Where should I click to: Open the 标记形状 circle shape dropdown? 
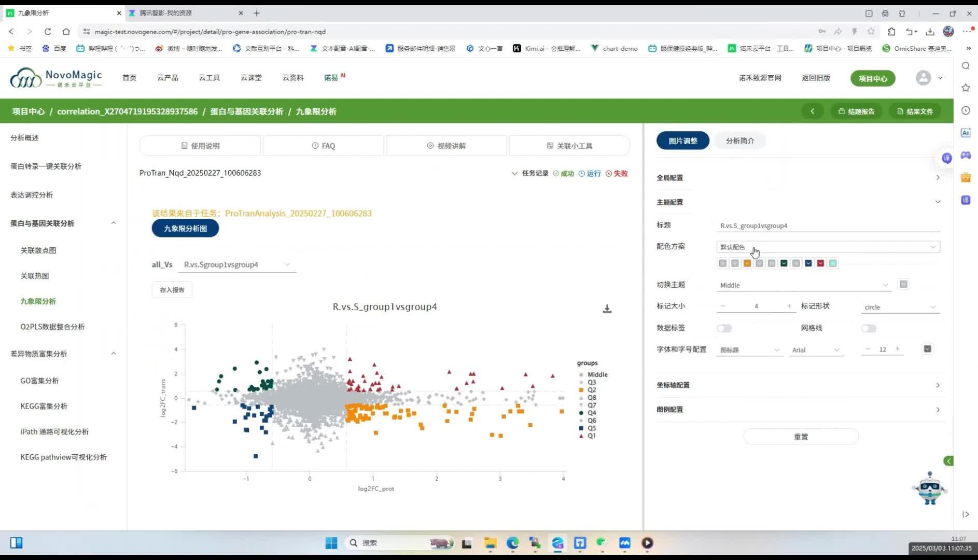point(900,307)
